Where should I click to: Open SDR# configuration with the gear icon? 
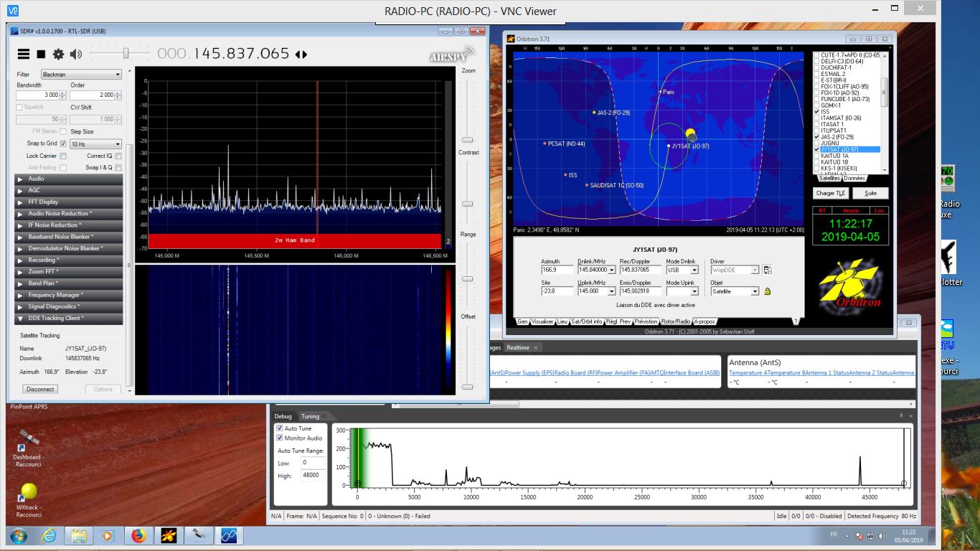(x=58, y=54)
